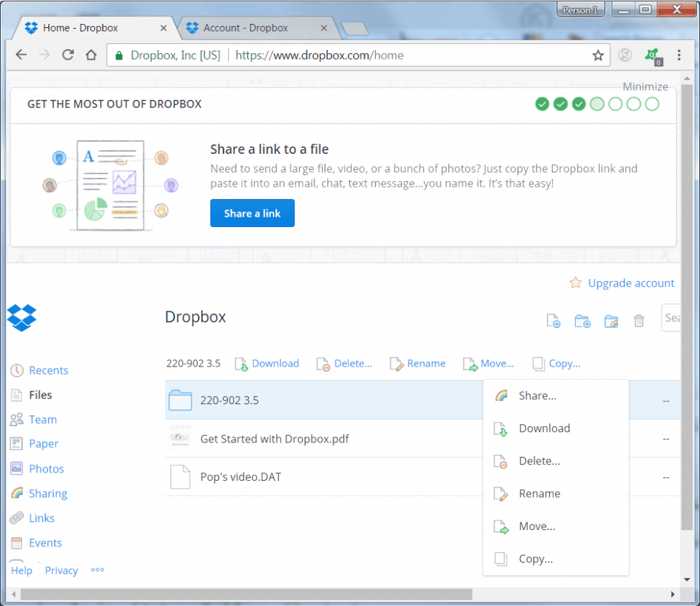The image size is (700, 606).
Task: Choose Copy... in the context menu
Action: tap(556, 559)
